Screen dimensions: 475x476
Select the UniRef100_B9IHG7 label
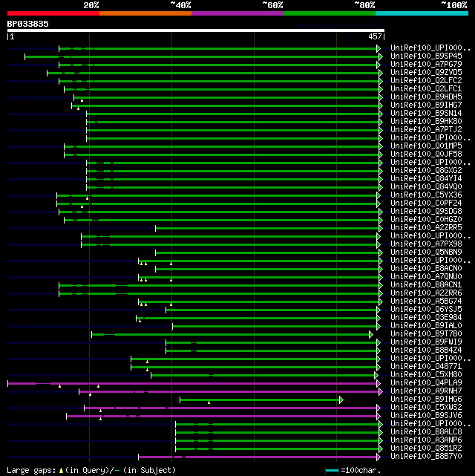[x=426, y=105]
